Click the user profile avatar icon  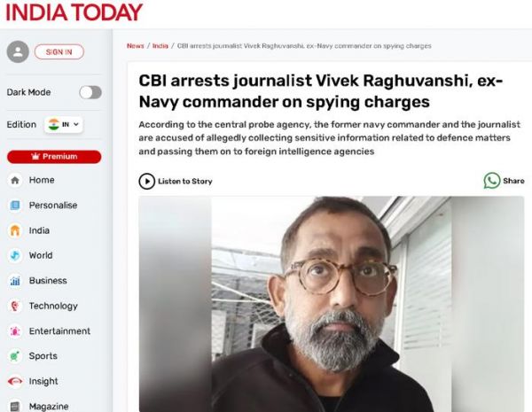tap(18, 52)
